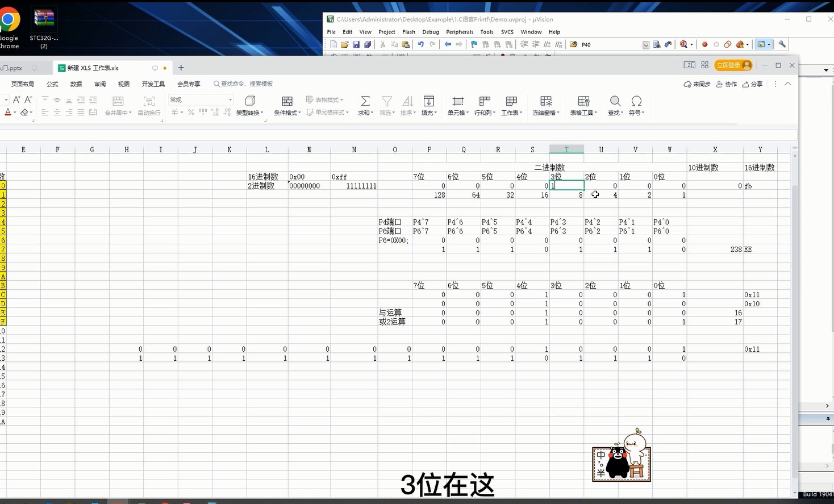
Task: Click the Freeze Panes (冻结窗格) icon
Action: (546, 101)
